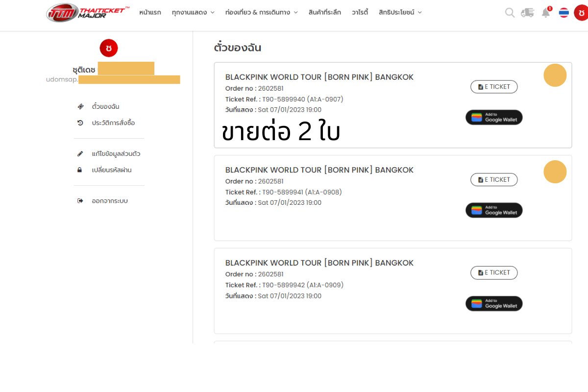This screenshot has height=392, width=588.
Task: Expand the สิทธิประโยชน์ dropdown
Action: coord(400,12)
